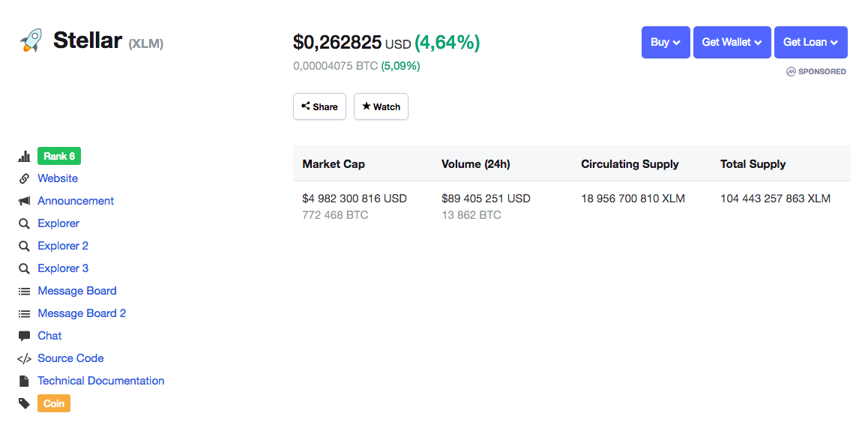Click the 104 443 257 863 XLM value
This screenshot has width=868, height=431.
776,198
